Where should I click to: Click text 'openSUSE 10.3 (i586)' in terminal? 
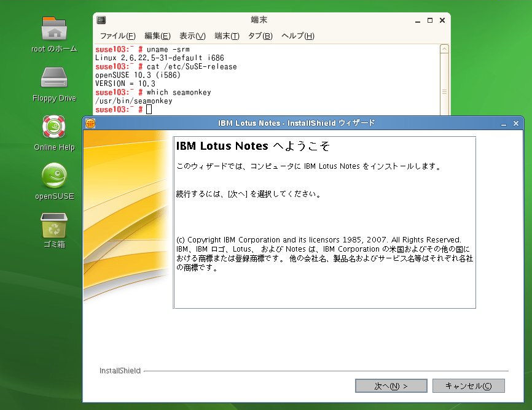point(138,75)
